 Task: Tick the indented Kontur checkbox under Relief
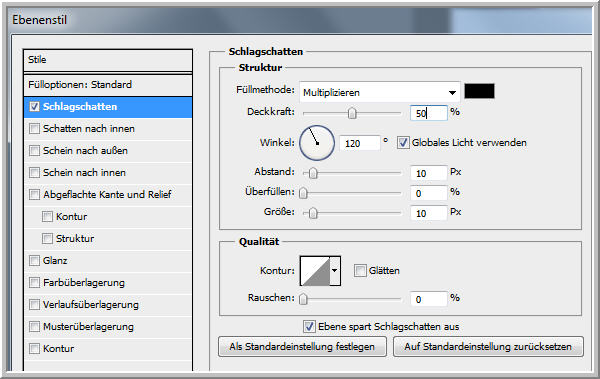coord(47,216)
